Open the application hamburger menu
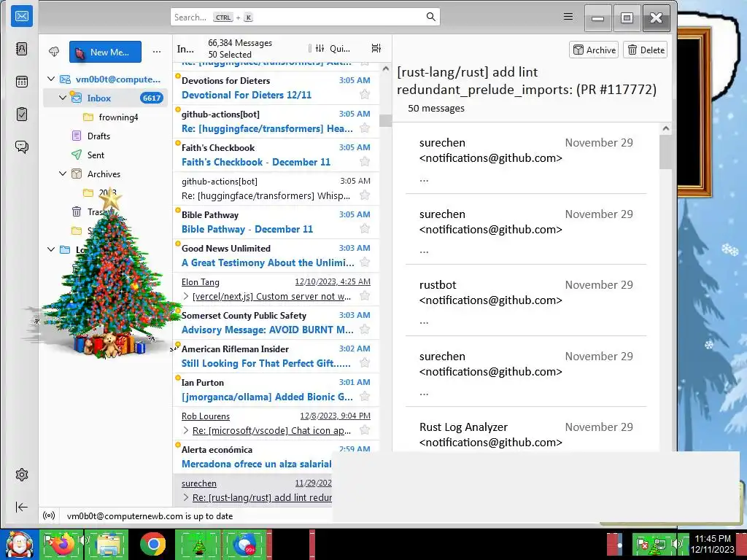747x560 pixels. [568, 17]
